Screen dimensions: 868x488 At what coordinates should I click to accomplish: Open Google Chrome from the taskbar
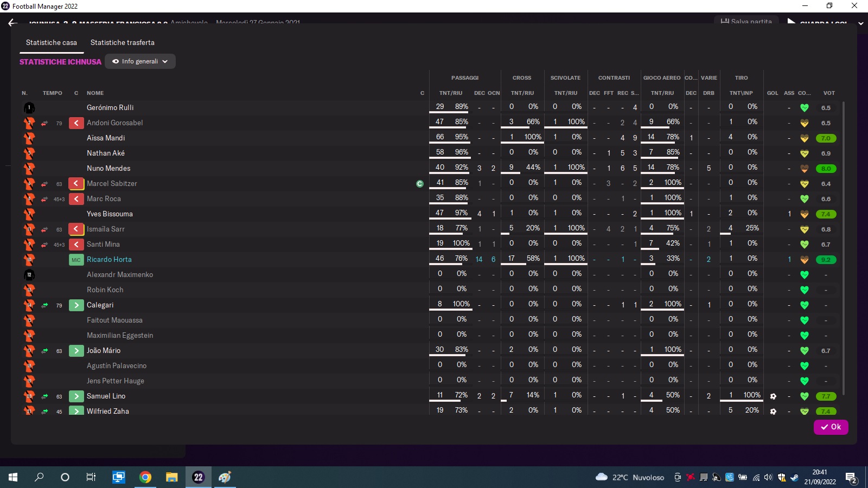(x=145, y=477)
